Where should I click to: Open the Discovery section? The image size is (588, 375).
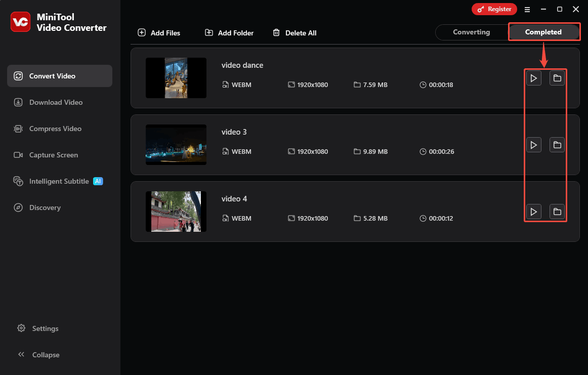[19, 207]
